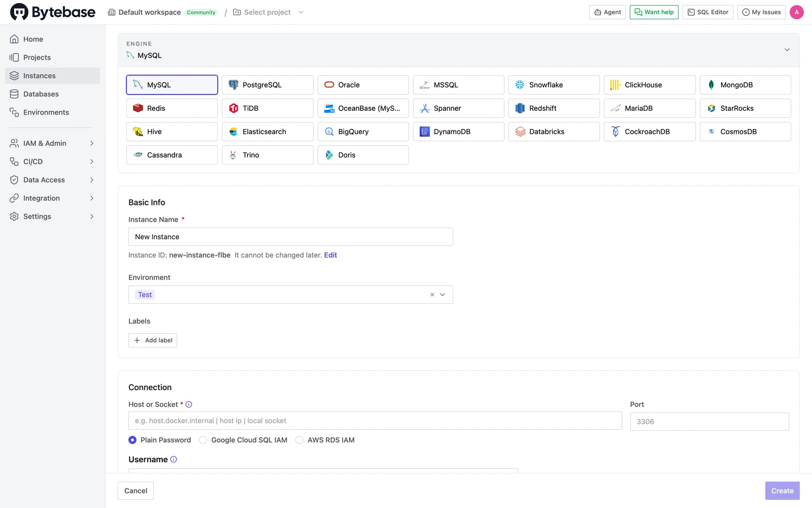
Task: Pick the MongoDB leaf icon
Action: point(711,85)
